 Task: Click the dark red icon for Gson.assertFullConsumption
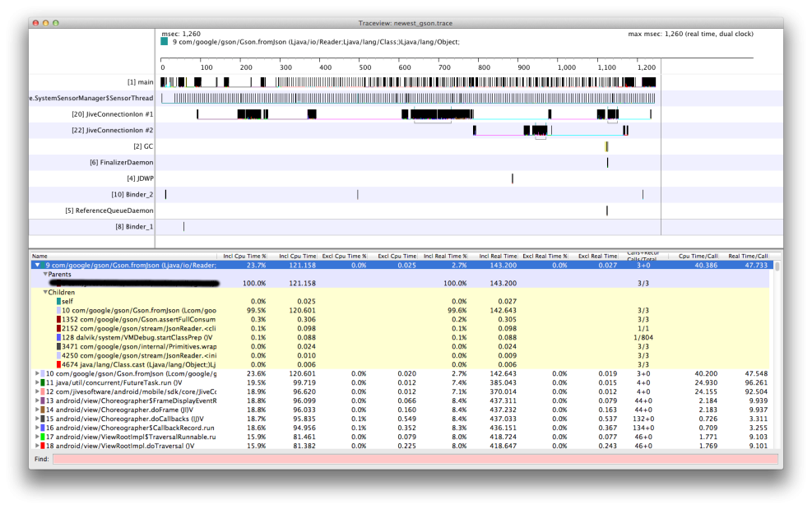point(58,319)
